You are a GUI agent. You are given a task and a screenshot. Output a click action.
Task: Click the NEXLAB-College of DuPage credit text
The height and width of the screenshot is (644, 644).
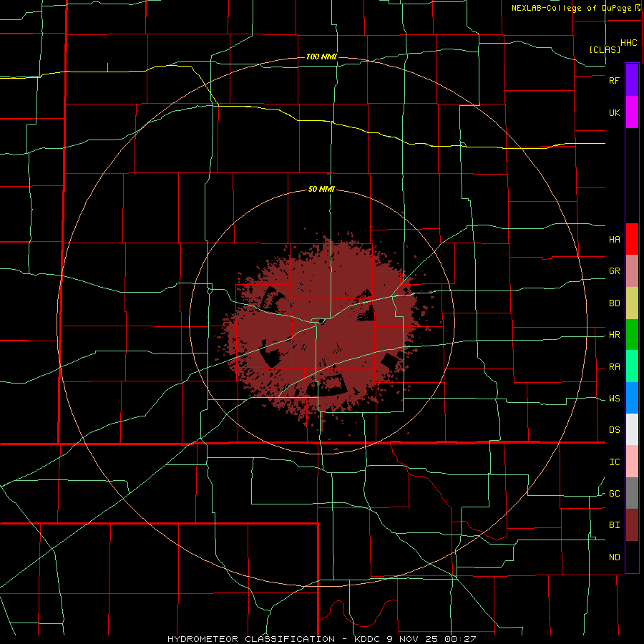[571, 8]
